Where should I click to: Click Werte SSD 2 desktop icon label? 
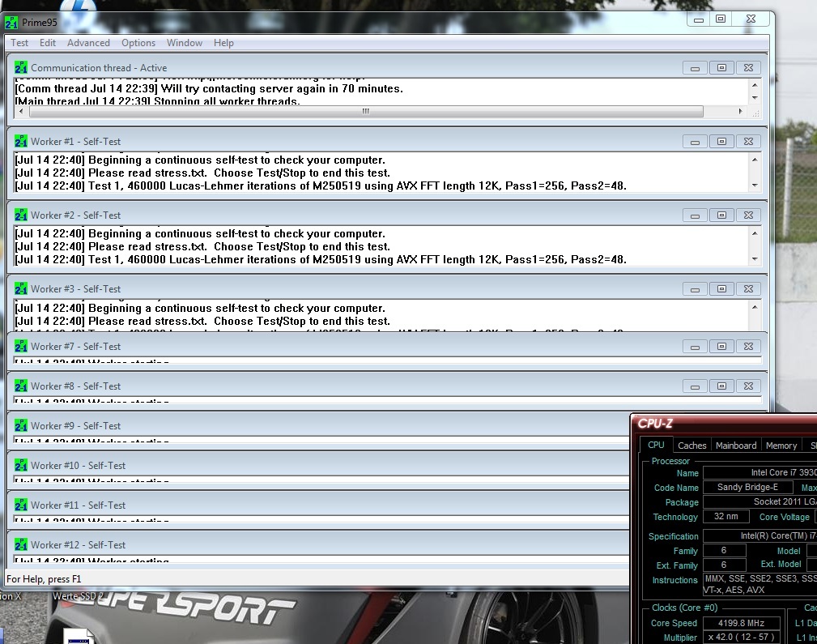[x=78, y=596]
